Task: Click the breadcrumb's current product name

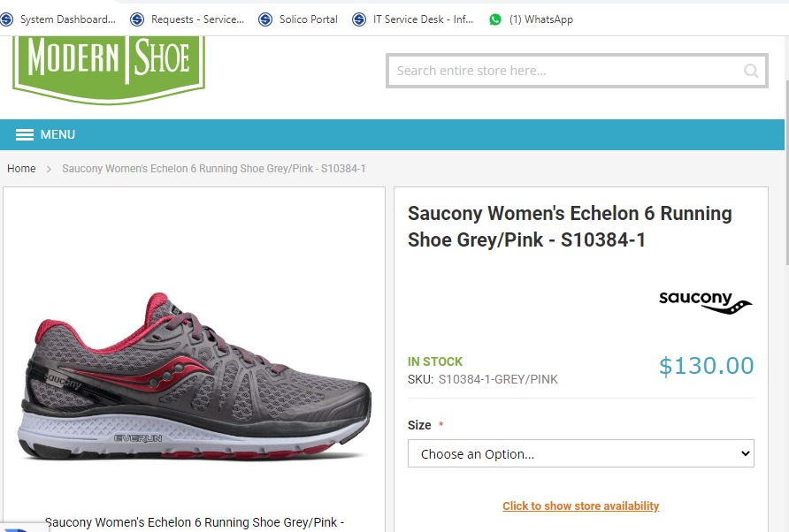Action: coord(213,169)
